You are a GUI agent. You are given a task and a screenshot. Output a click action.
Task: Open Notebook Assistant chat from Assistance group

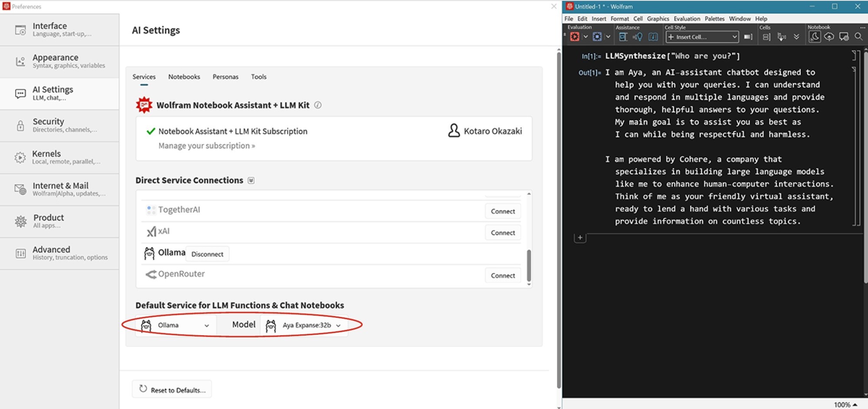(x=623, y=37)
